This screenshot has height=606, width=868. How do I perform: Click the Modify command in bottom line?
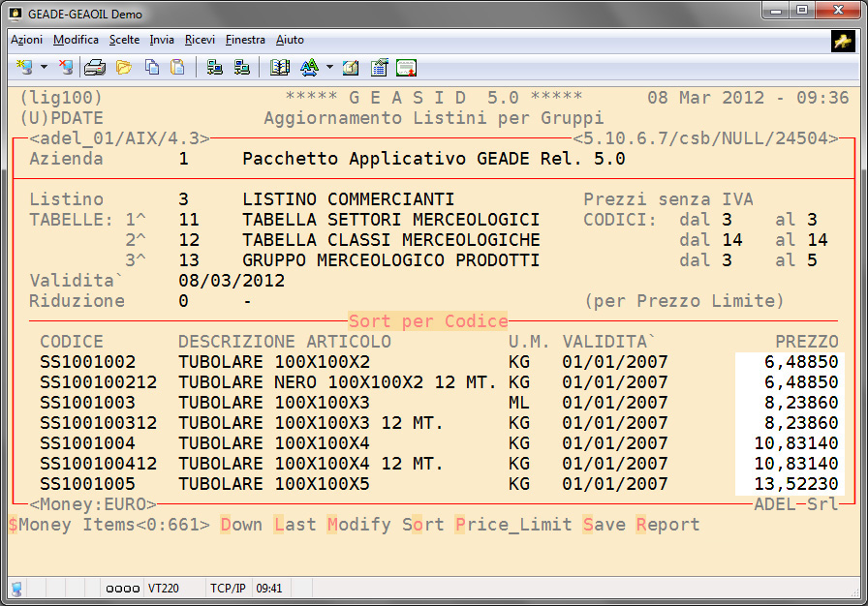358,525
